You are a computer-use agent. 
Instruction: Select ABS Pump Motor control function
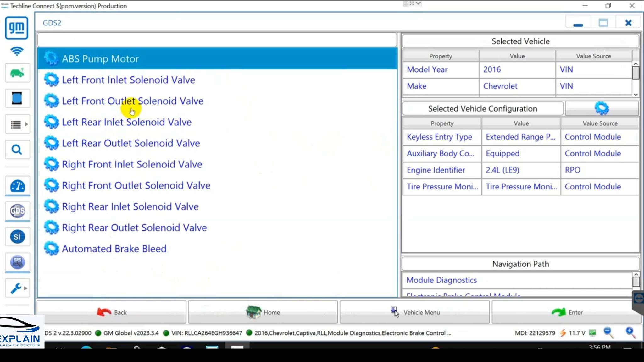(x=217, y=59)
